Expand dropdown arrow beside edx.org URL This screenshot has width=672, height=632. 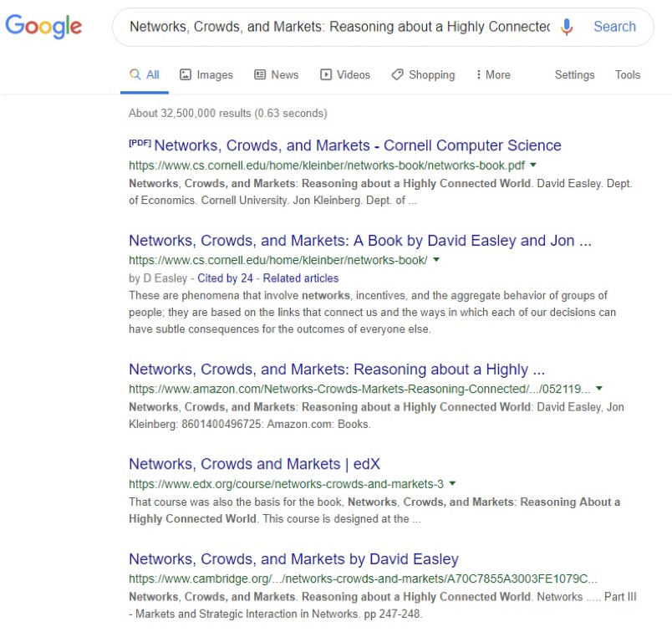click(x=452, y=483)
